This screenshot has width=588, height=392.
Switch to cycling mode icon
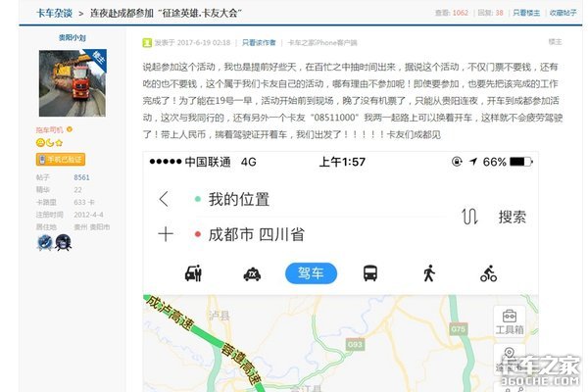488,273
